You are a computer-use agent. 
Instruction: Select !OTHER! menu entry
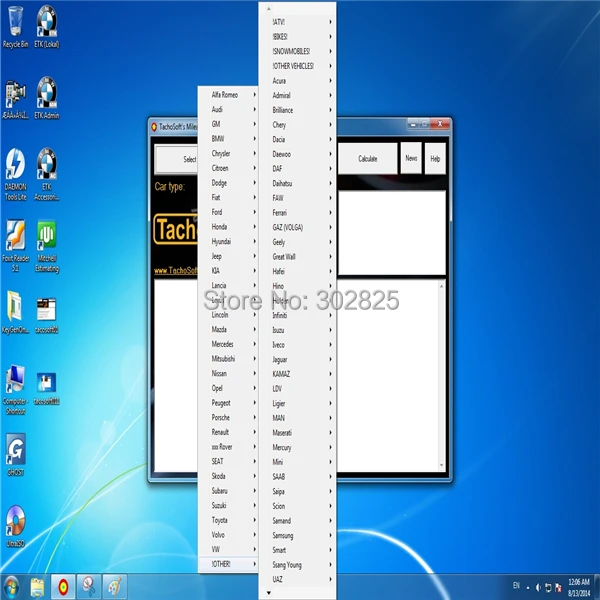pos(228,564)
